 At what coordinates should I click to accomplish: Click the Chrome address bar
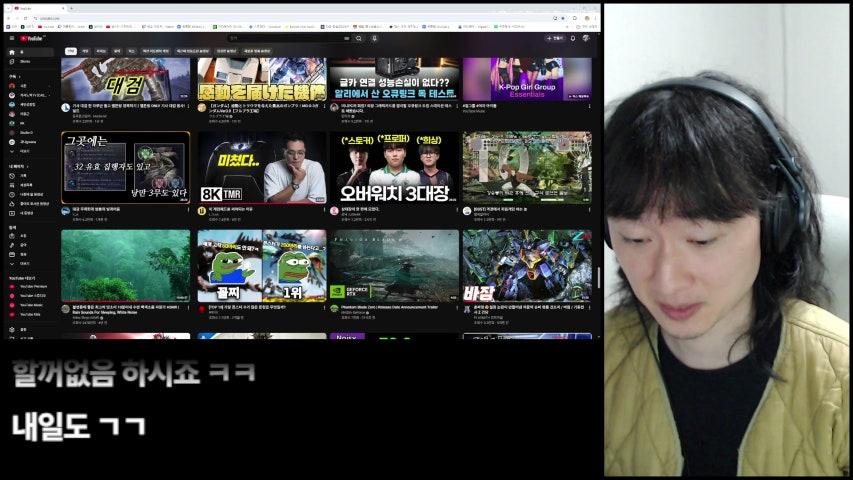pyautogui.click(x=294, y=18)
